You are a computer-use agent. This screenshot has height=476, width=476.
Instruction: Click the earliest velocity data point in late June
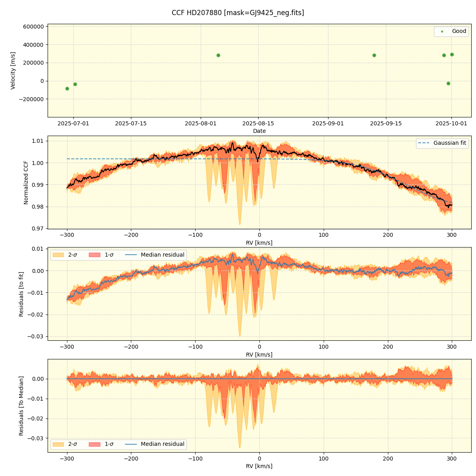[x=67, y=88]
